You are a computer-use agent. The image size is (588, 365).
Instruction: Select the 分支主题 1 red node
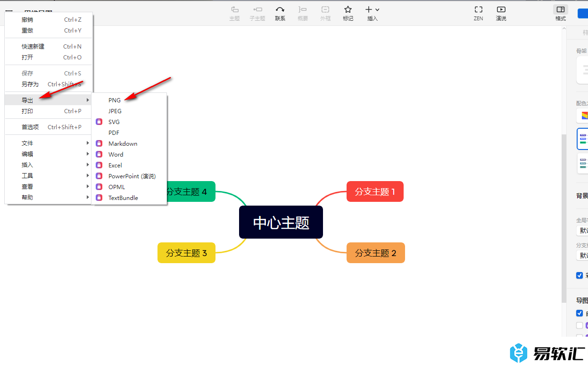[375, 191]
